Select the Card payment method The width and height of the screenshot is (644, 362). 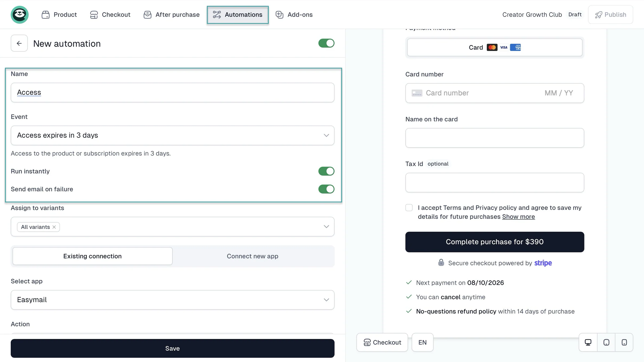495,47
